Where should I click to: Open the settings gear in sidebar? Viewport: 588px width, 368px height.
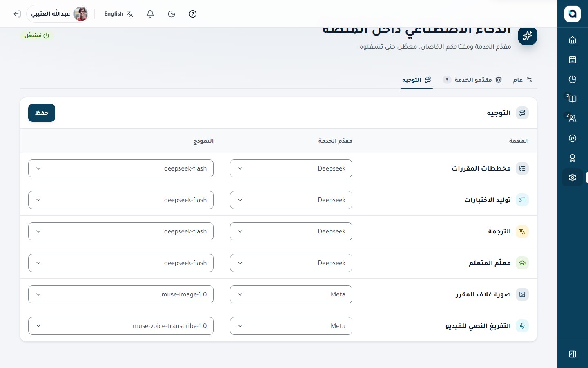pos(572,177)
